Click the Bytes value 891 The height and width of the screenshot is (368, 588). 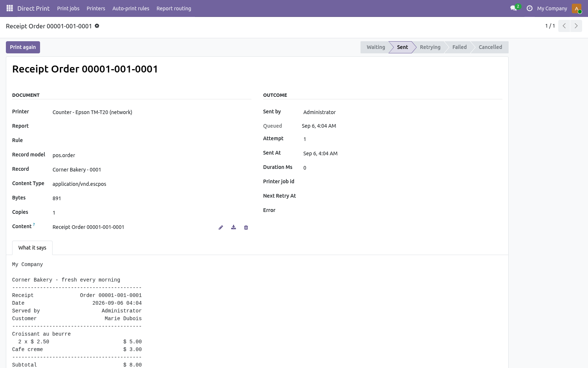tap(57, 198)
